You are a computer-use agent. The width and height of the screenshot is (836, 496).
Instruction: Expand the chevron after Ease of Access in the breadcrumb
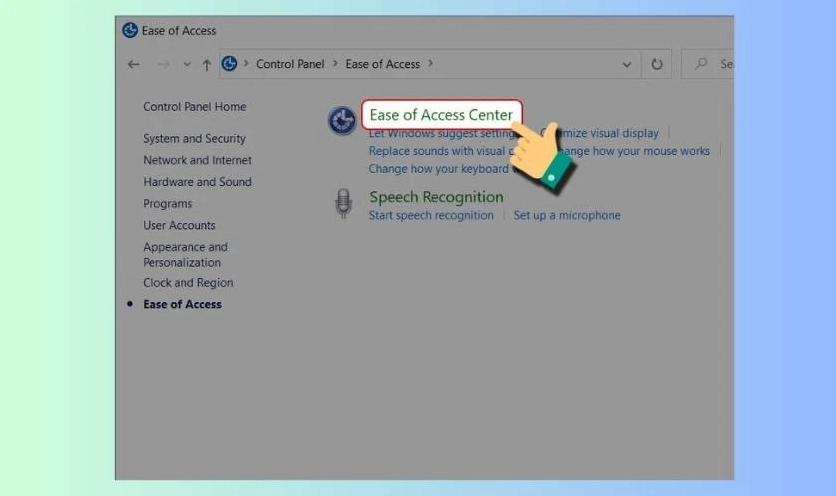click(430, 63)
